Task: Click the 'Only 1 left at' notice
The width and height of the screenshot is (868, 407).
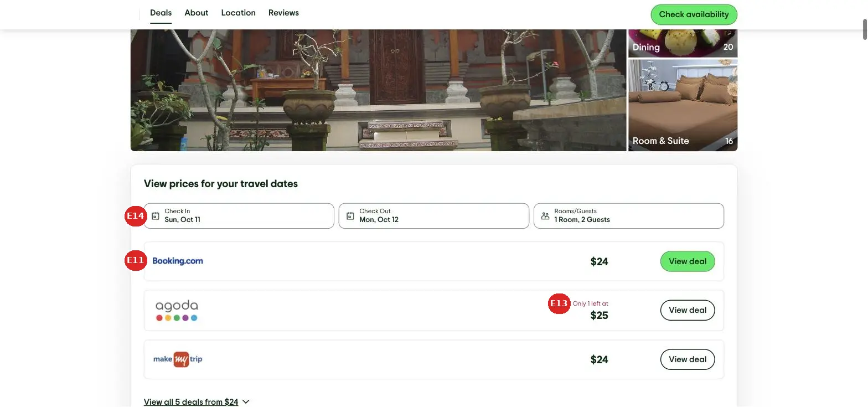Action: click(x=591, y=303)
